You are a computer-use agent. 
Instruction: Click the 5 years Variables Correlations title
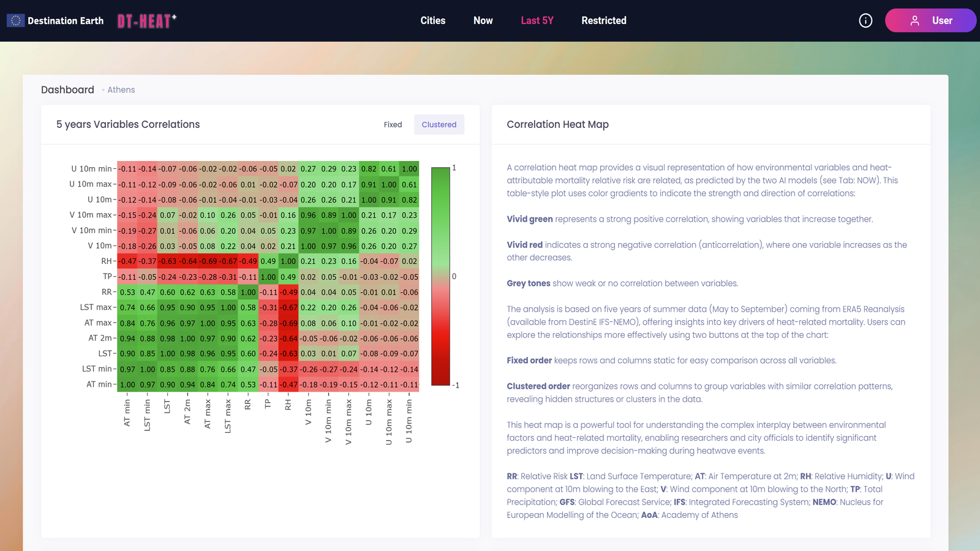[x=128, y=125]
